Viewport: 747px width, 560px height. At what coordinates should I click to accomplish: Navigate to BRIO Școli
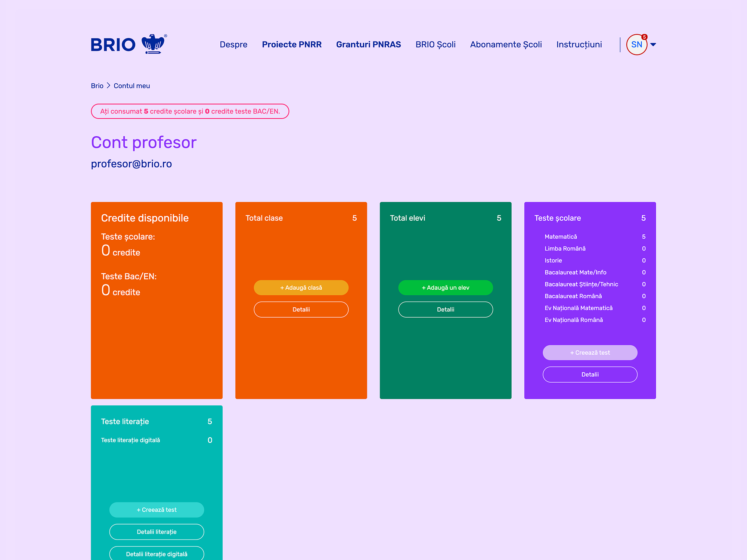(x=436, y=44)
